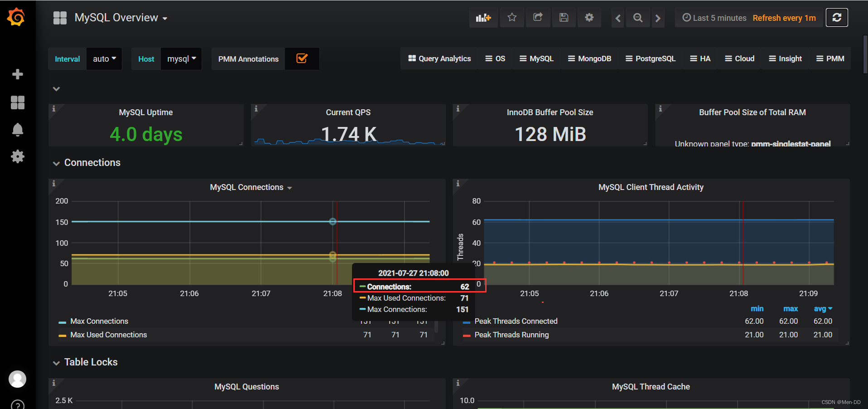
Task: Toggle Max Connections series in legend
Action: 99,321
